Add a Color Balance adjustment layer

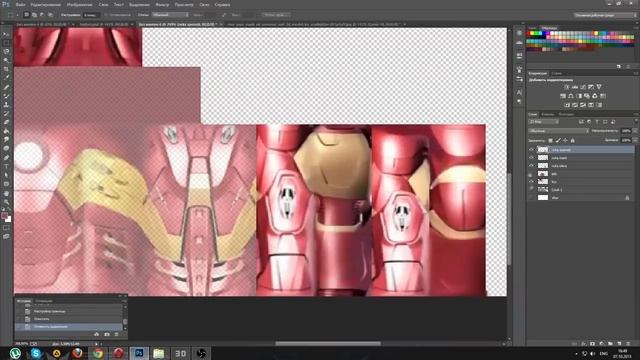(571, 96)
